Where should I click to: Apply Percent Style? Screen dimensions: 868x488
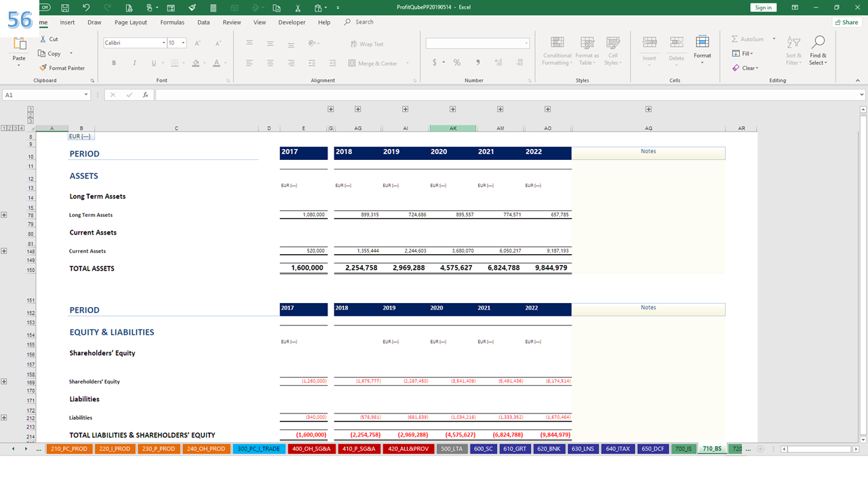click(457, 62)
